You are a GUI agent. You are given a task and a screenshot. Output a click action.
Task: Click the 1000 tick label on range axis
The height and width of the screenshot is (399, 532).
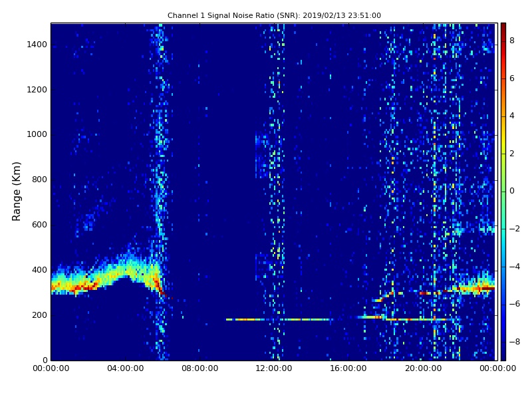[x=37, y=134]
